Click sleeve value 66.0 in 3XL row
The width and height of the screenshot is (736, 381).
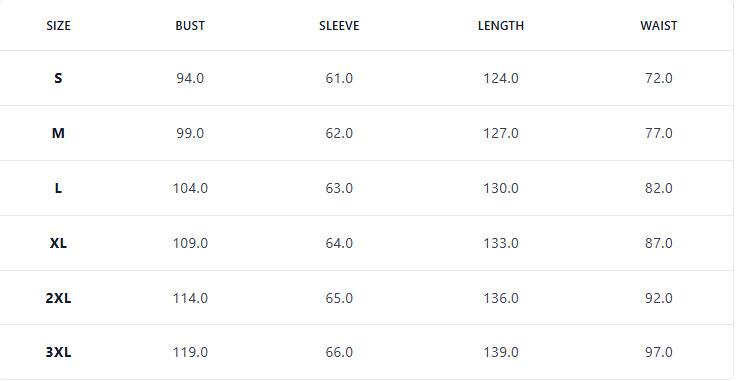pos(339,352)
